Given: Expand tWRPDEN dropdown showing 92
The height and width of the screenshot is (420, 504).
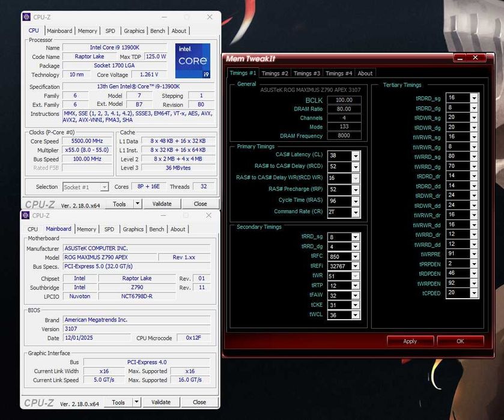Looking at the screenshot, I should (474, 284).
